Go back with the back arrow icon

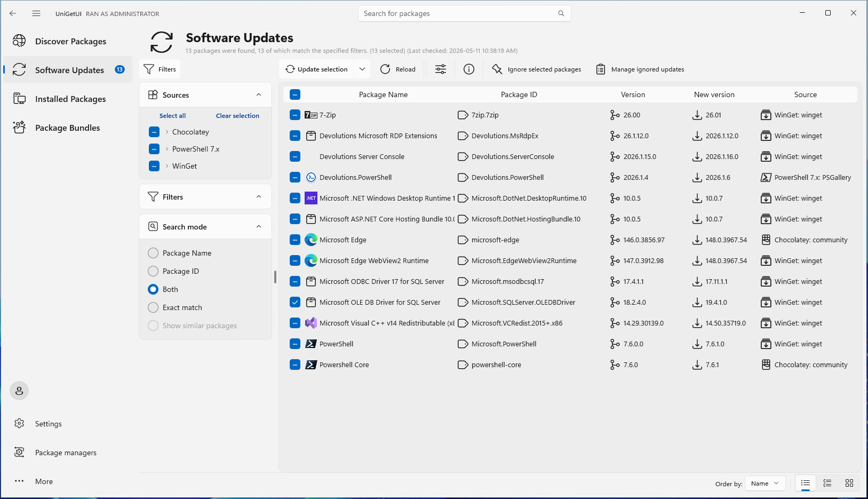click(13, 13)
